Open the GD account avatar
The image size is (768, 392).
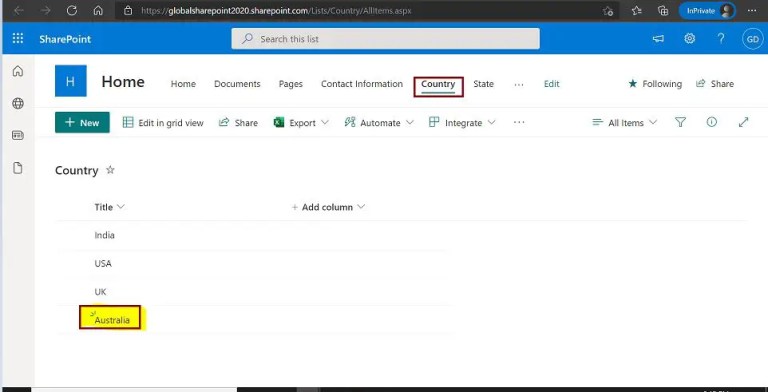coord(753,39)
